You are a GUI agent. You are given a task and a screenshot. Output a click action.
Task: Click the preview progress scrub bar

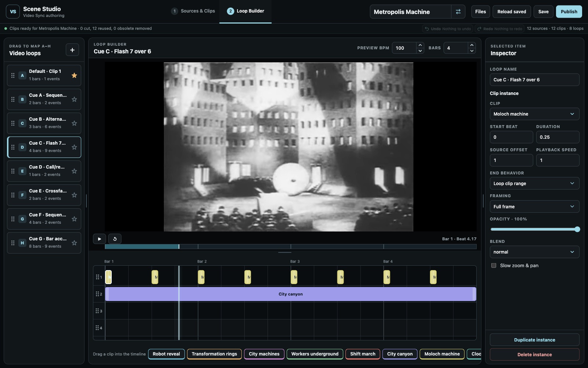(290, 247)
